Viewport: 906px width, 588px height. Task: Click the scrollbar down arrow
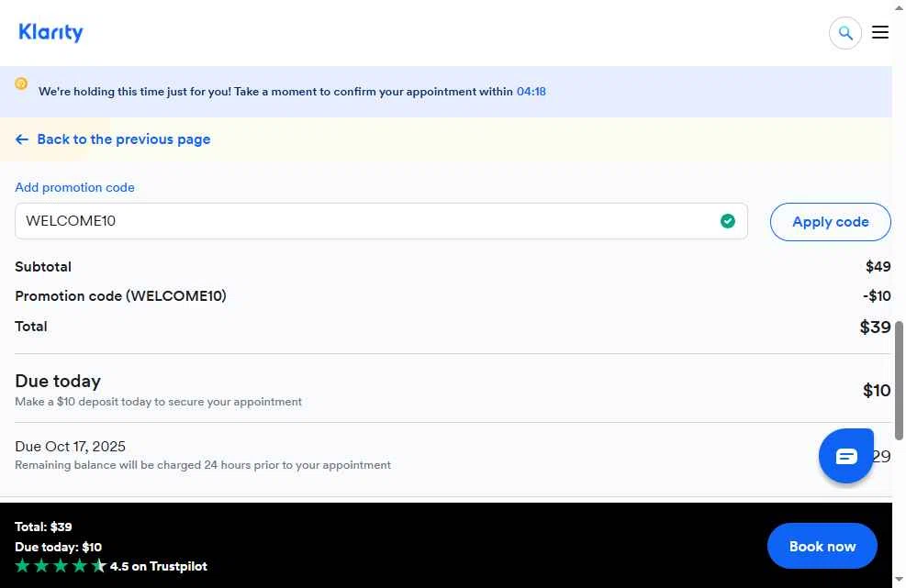click(899, 580)
